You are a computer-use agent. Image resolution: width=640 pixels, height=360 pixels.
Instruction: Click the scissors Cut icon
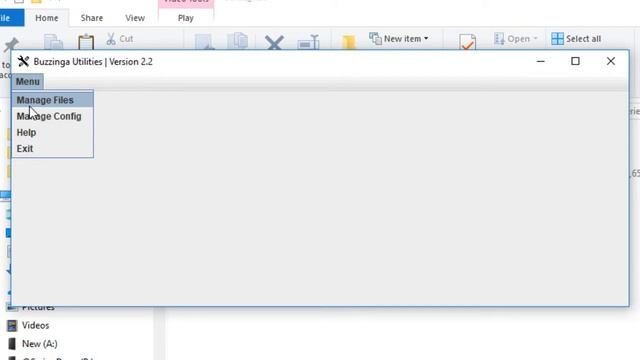tap(111, 39)
